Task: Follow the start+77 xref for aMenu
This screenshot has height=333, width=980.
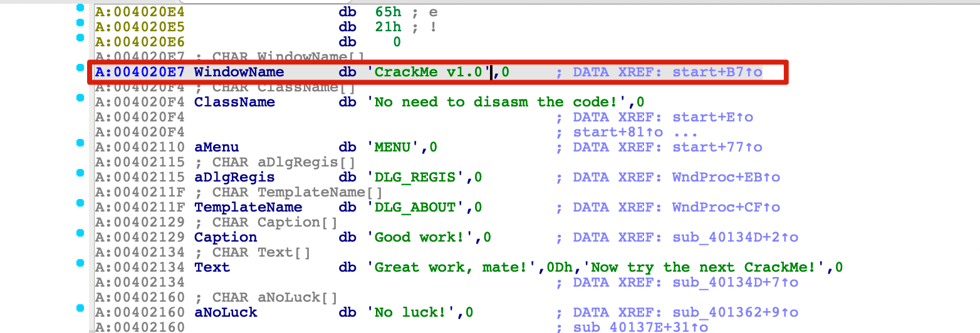Action: click(717, 147)
